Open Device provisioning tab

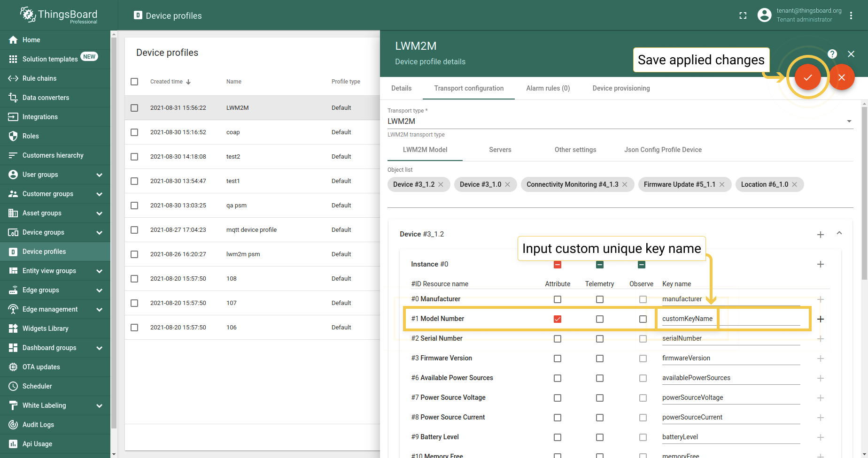click(621, 88)
